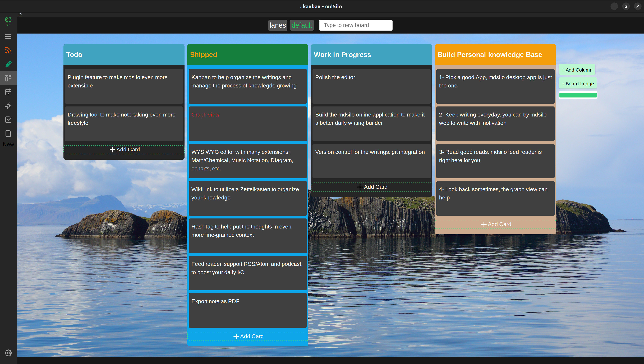The height and width of the screenshot is (364, 644).
Task: Open settings gear icon at bottom
Action: [8, 353]
